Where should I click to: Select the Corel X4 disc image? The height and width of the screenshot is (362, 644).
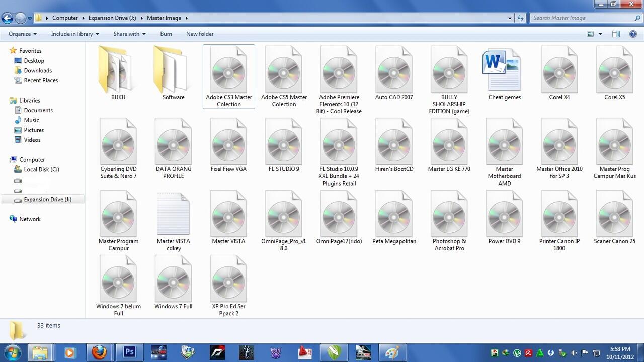point(559,73)
